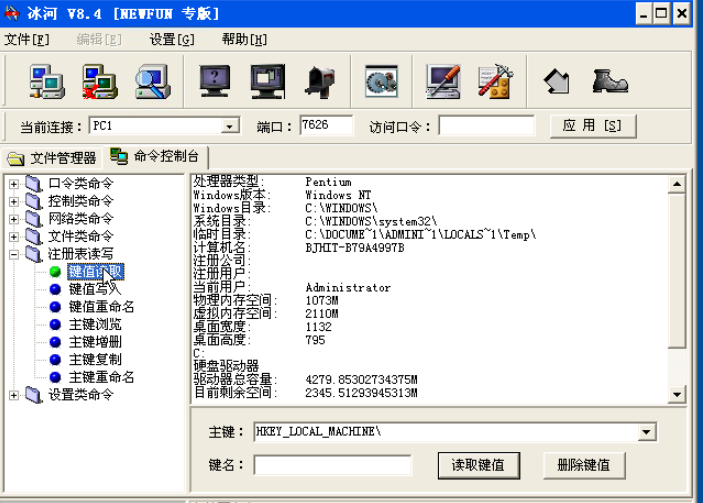
Task: Click the boot exit icon
Action: pyautogui.click(x=610, y=82)
